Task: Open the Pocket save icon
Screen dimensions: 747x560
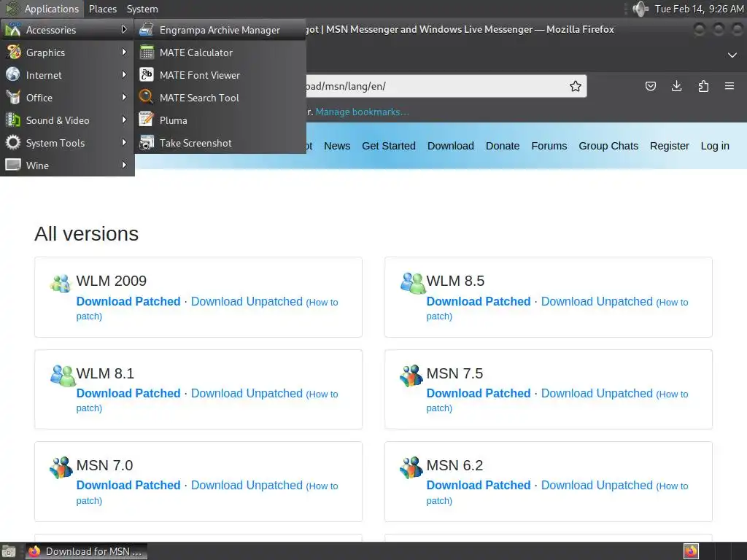Action: tap(650, 86)
